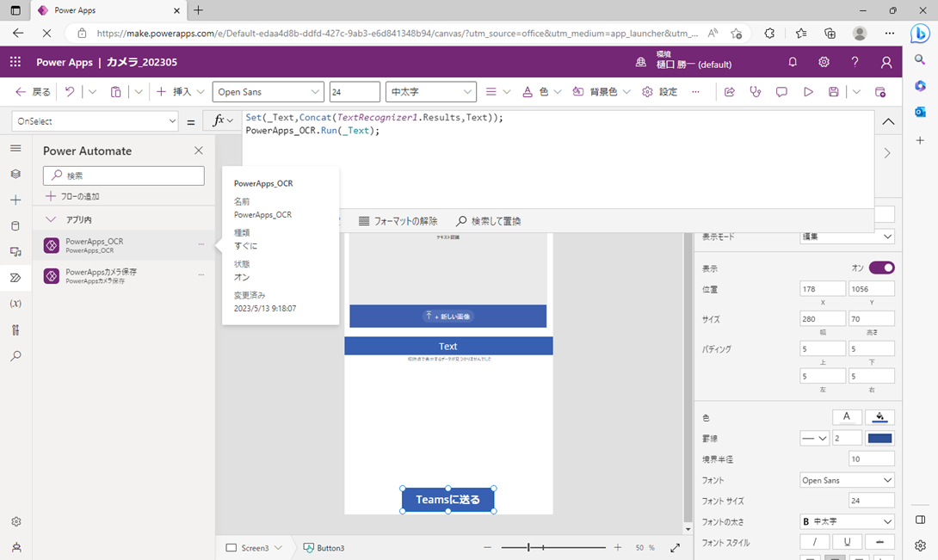The height and width of the screenshot is (560, 938).
Task: Select the Text button on canvas
Action: 448,347
